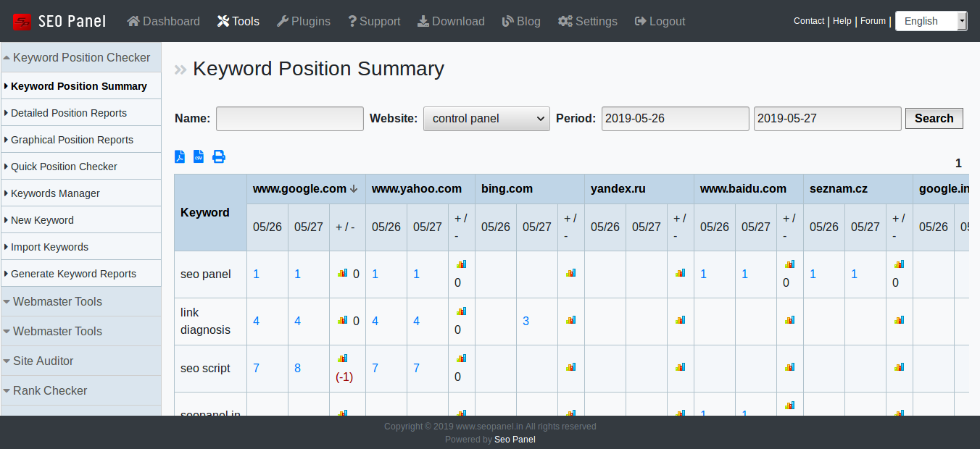Viewport: 980px width, 449px height.
Task: Export report as PDF icon
Action: point(180,156)
